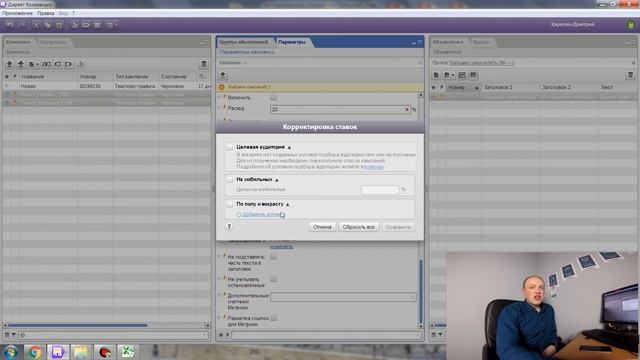Screen dimensions: 640x360
Task: Click the first document icon in Объявления toolbar
Action: pos(436,76)
